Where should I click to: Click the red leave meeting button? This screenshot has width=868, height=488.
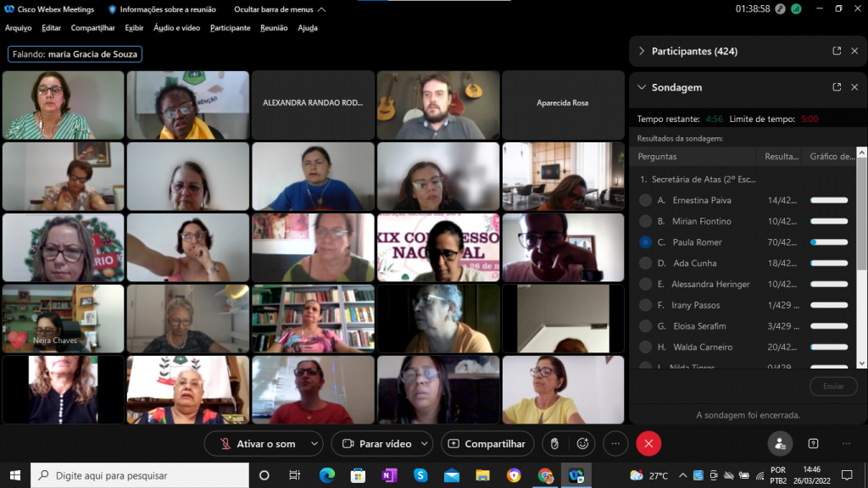coord(648,443)
